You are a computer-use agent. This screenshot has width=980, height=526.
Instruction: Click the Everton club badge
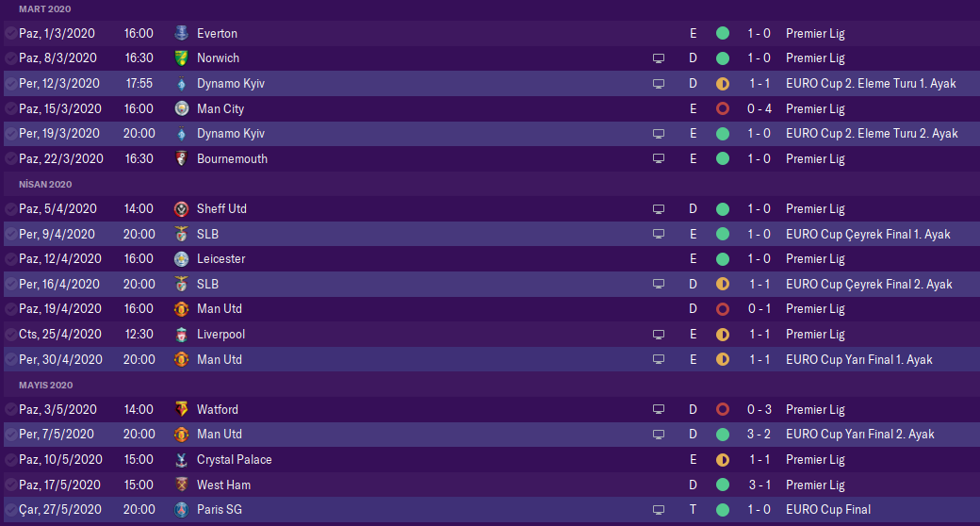182,33
